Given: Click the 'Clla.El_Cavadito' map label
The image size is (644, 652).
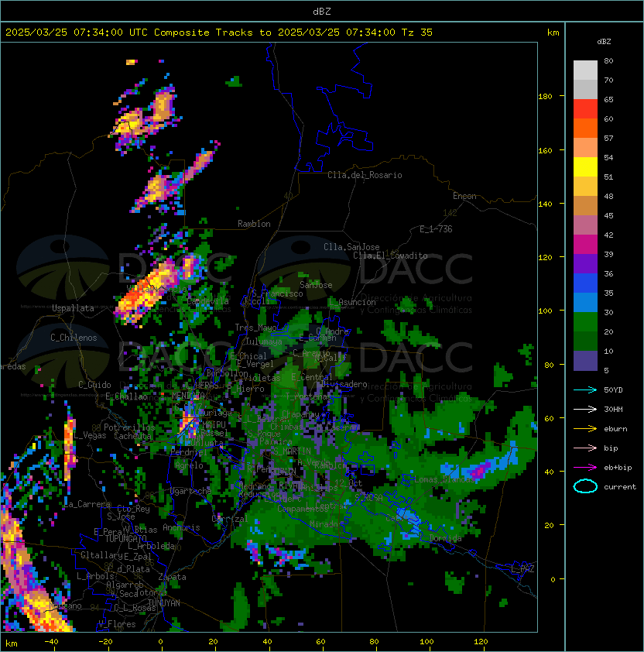Looking at the screenshot, I should pyautogui.click(x=390, y=256).
